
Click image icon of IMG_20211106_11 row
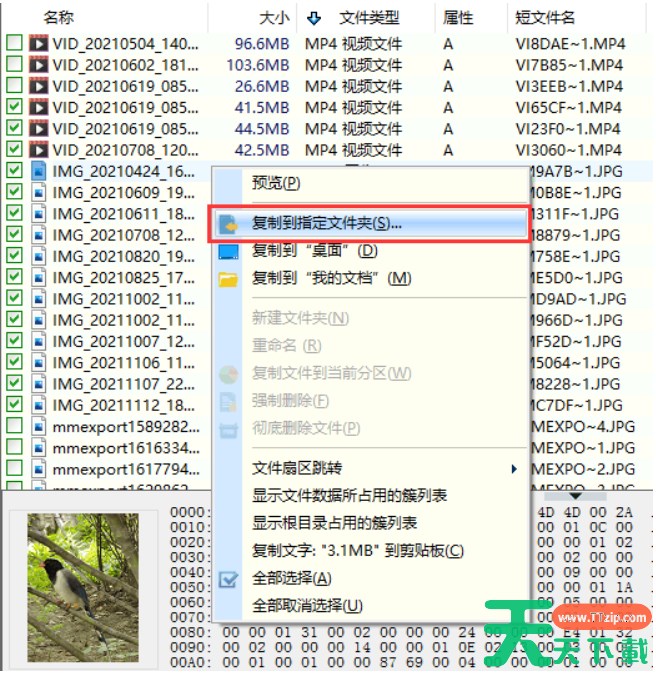tap(38, 363)
